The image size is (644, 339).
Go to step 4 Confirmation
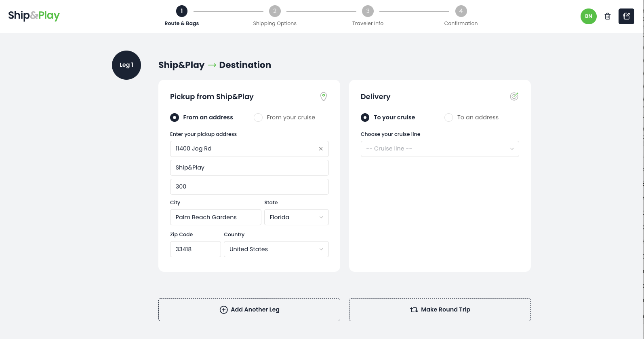[461, 16]
